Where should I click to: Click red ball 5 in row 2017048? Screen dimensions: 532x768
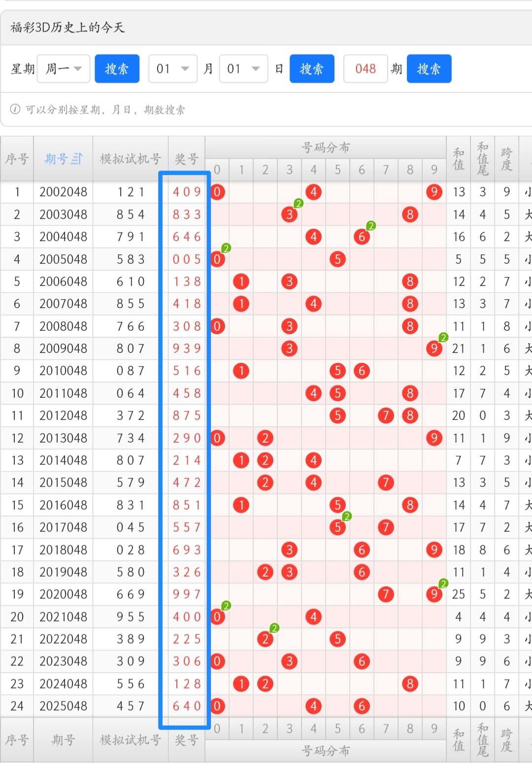coord(337,527)
